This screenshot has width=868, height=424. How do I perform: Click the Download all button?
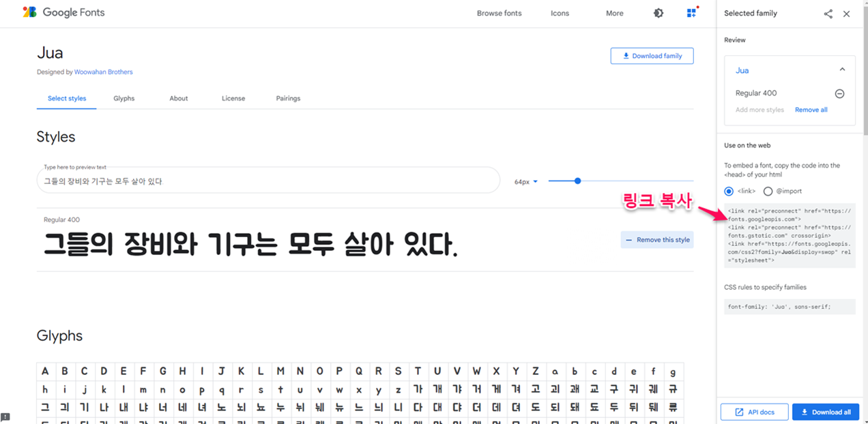tap(826, 412)
